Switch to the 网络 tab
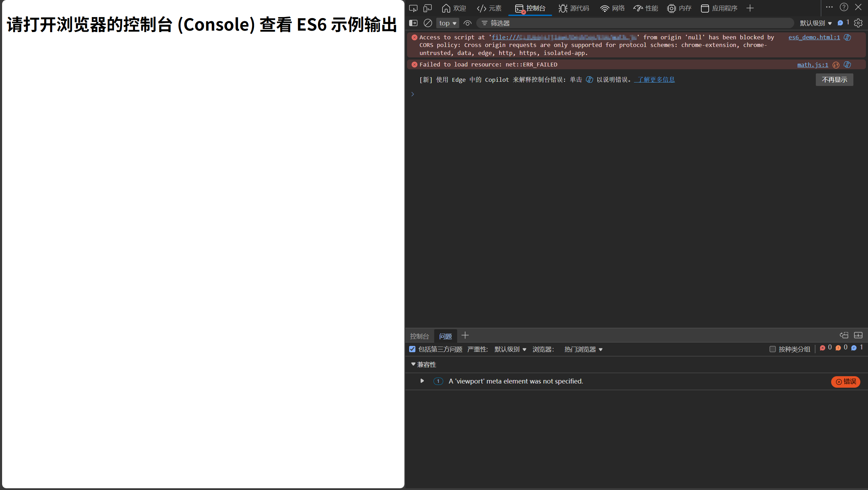The height and width of the screenshot is (490, 868). pyautogui.click(x=612, y=8)
